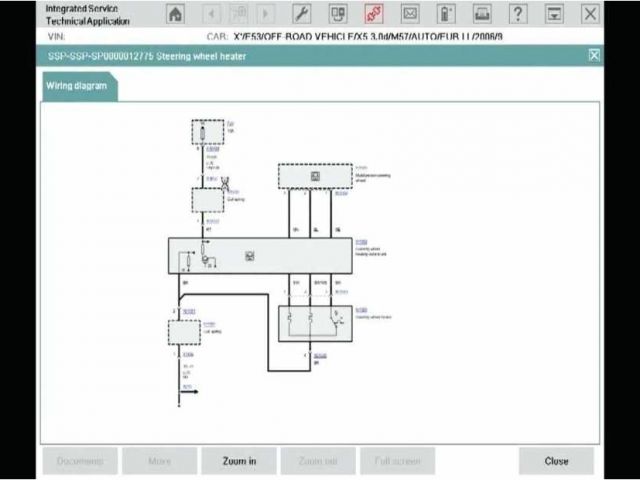The height and width of the screenshot is (480, 640).
Task: Click the bottom Close button
Action: (x=556, y=461)
